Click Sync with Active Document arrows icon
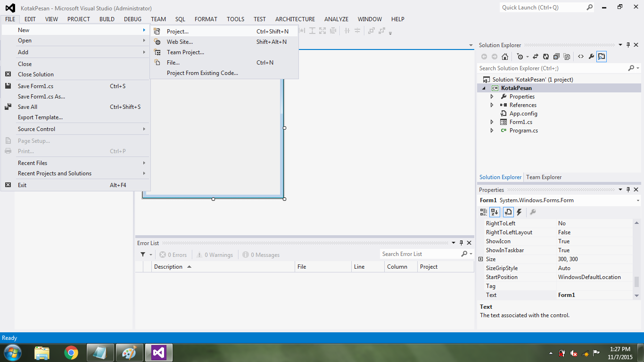The height and width of the screenshot is (362, 644). [536, 57]
